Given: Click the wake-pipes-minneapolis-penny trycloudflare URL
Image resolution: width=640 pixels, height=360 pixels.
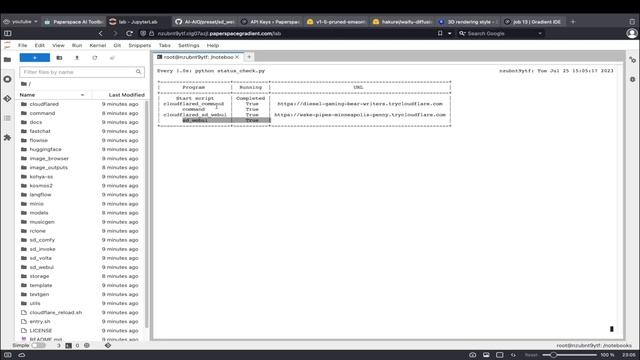Looking at the screenshot, I should pyautogui.click(x=360, y=115).
